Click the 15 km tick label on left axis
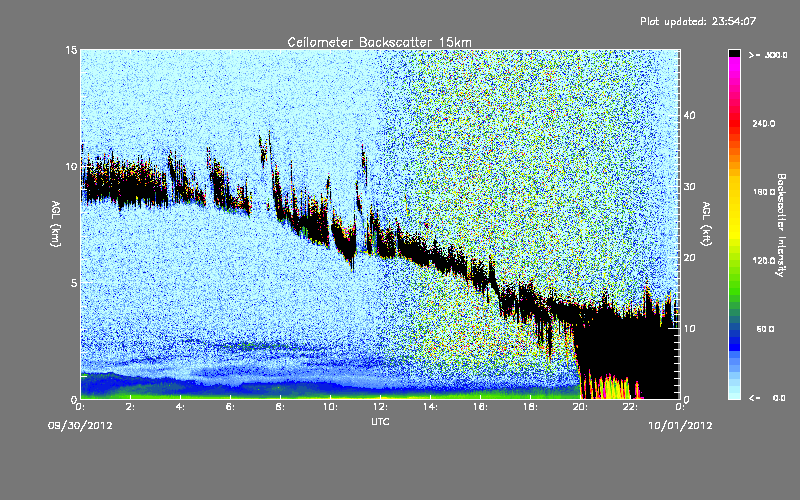This screenshot has height=500, width=800. 71,50
